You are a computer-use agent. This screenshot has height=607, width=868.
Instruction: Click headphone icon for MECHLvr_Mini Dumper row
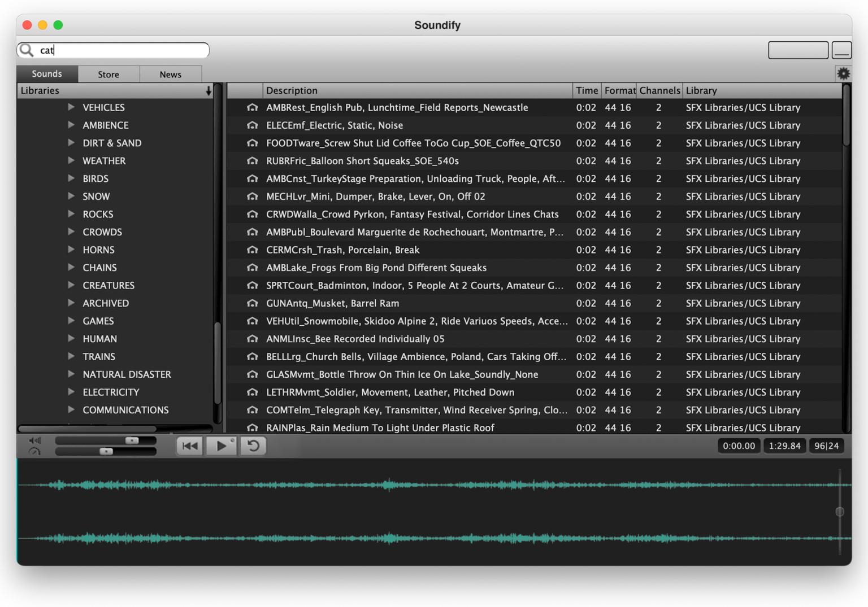click(252, 196)
